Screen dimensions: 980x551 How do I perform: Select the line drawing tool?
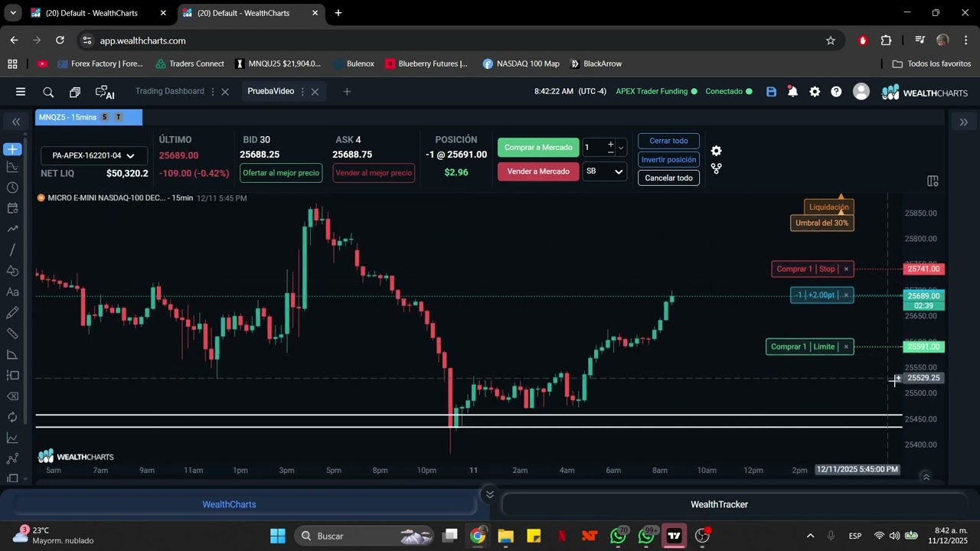(12, 249)
